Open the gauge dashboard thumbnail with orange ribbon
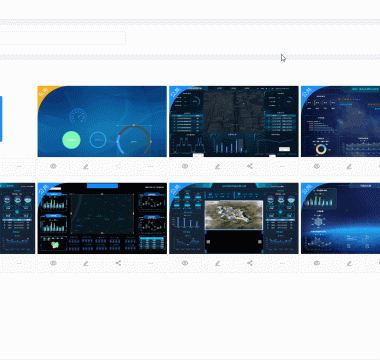 (102, 121)
